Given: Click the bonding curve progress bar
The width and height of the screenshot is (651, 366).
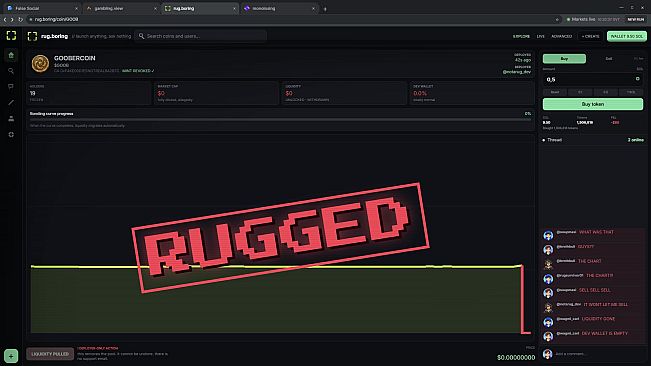Looking at the screenshot, I should pos(280,120).
